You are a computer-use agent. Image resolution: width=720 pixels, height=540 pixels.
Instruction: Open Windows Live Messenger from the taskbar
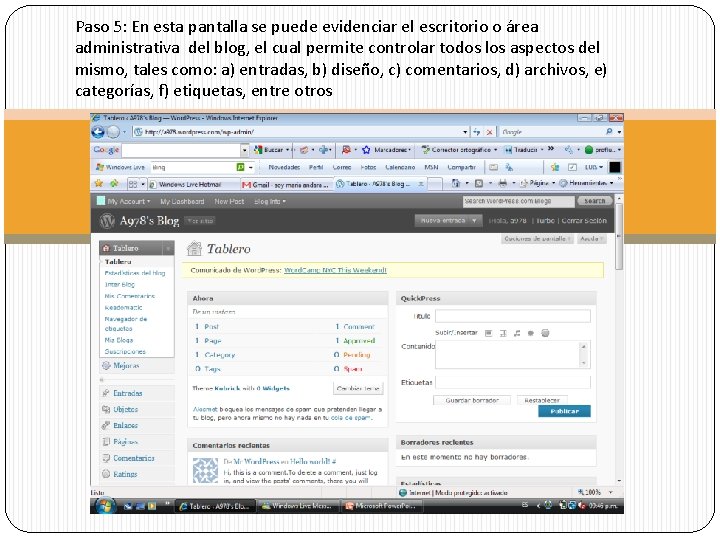coord(297,506)
